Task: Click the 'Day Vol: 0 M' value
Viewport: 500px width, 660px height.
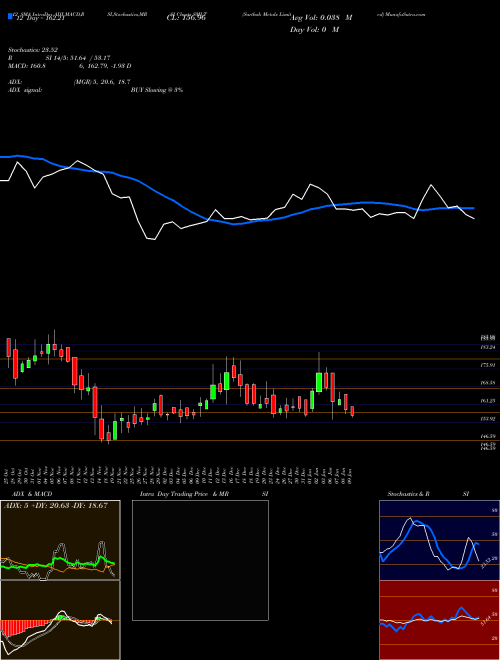Action: (x=314, y=30)
